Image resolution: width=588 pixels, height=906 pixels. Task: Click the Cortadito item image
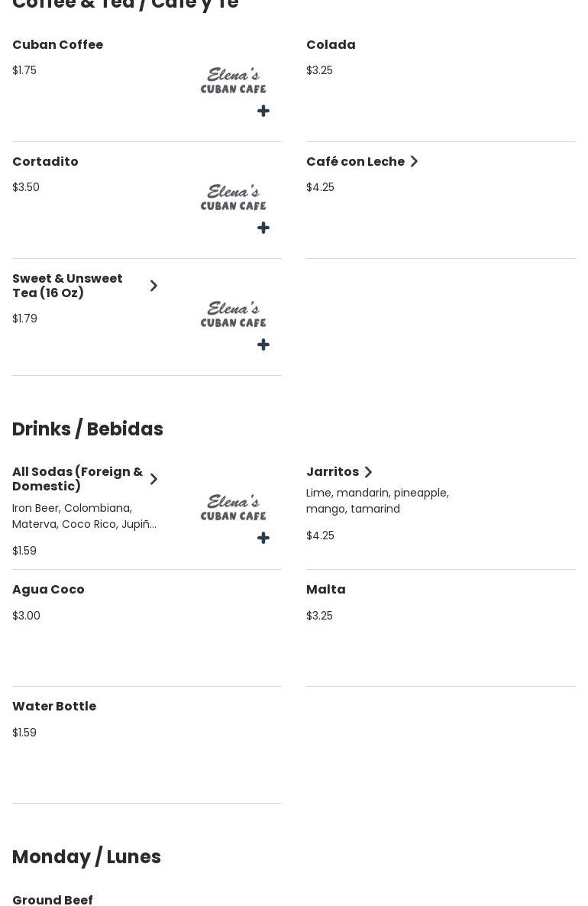[x=233, y=197]
